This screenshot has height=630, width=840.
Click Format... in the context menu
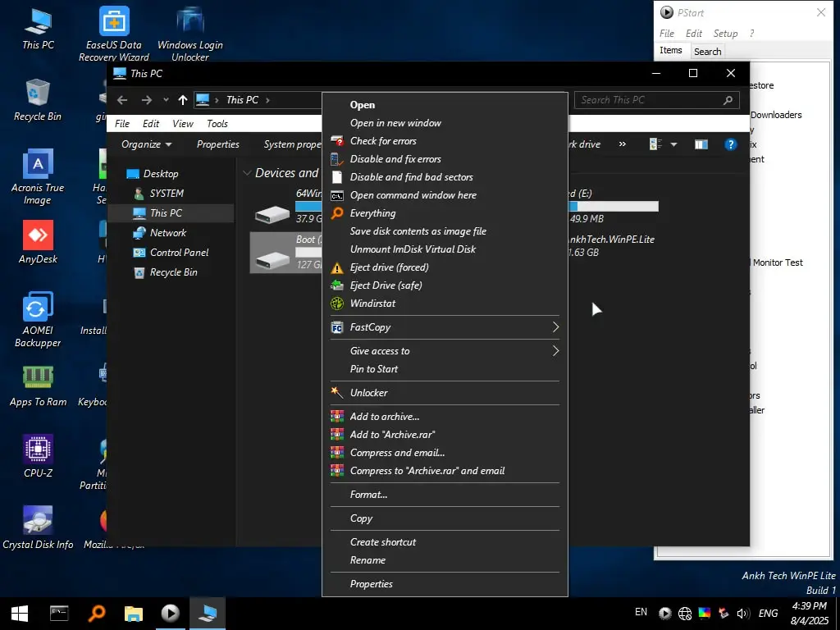(368, 495)
